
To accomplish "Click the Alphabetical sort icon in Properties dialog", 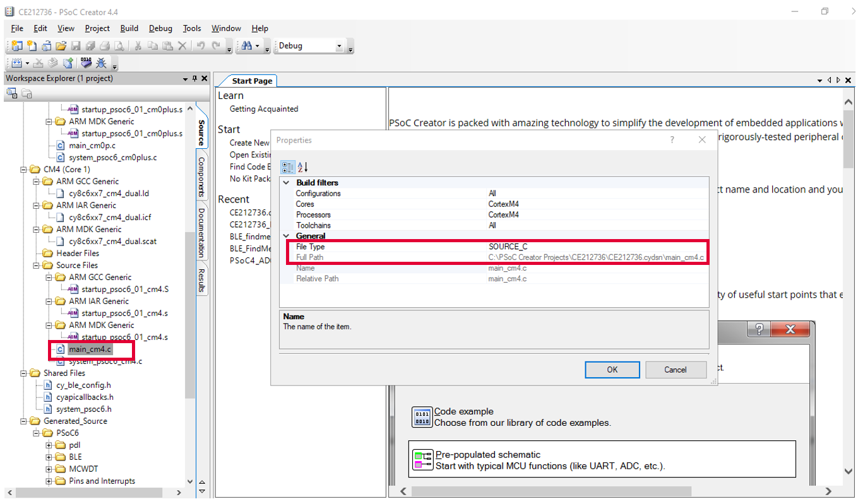I will (x=302, y=167).
